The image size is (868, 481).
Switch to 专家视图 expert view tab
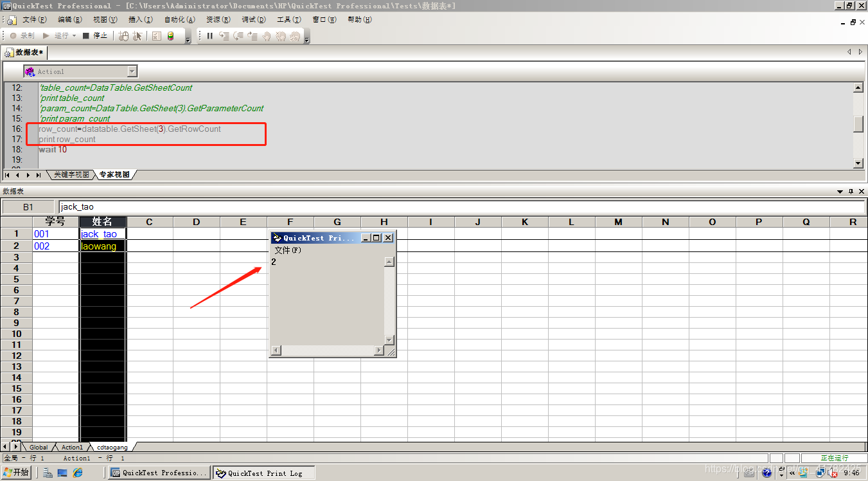point(114,175)
